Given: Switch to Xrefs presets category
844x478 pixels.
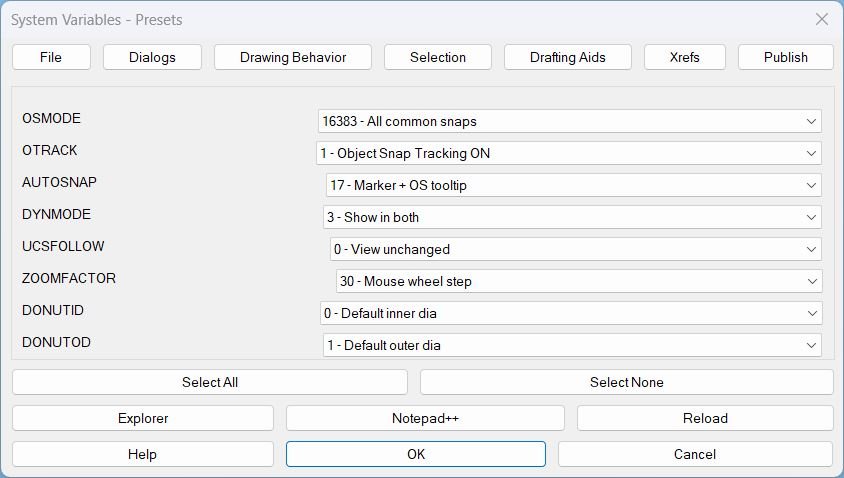Looking at the screenshot, I should click(685, 57).
